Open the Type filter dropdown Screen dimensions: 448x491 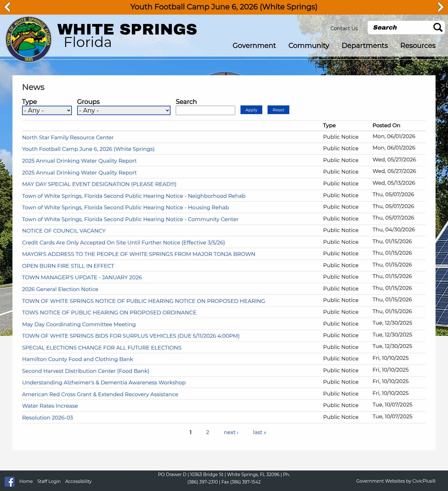47,110
